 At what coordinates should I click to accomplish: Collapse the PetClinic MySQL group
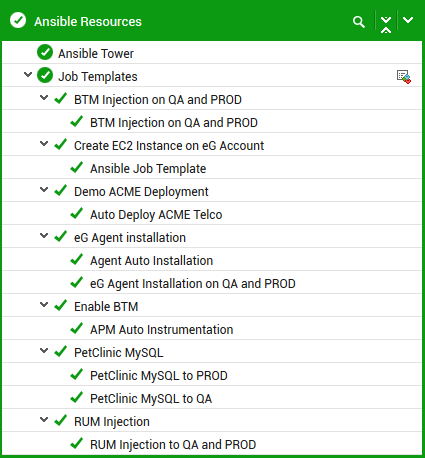point(44,351)
